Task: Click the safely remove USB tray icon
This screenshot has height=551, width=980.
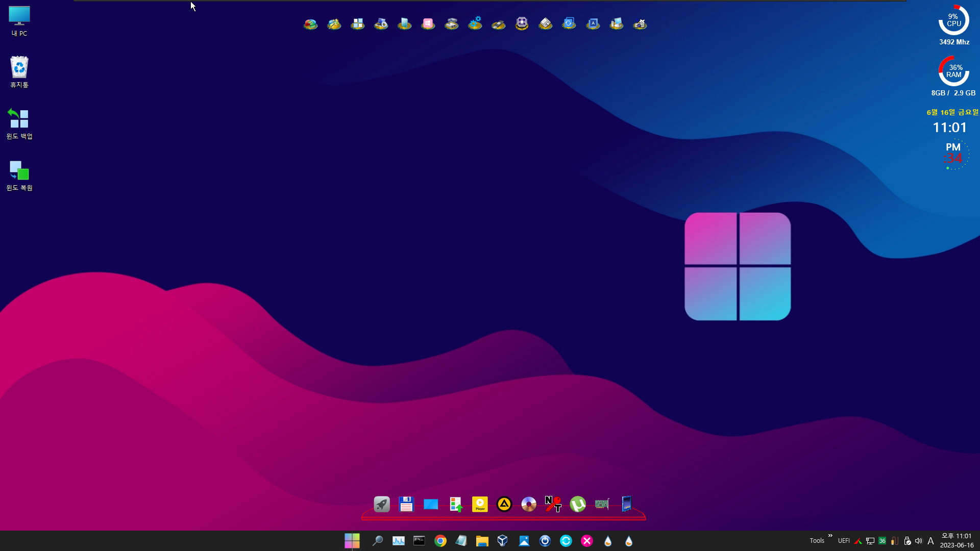Action: (x=907, y=541)
